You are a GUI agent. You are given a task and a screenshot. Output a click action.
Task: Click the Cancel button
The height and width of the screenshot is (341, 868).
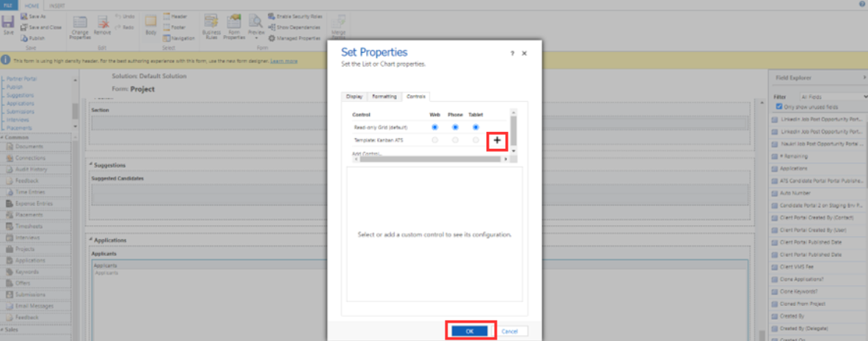pos(509,331)
